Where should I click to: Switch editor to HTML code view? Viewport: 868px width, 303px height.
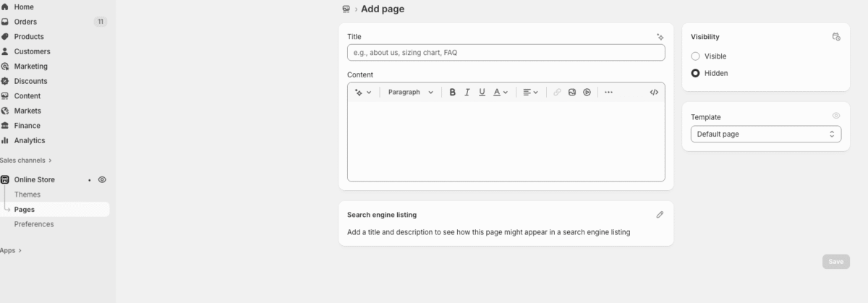[654, 93]
